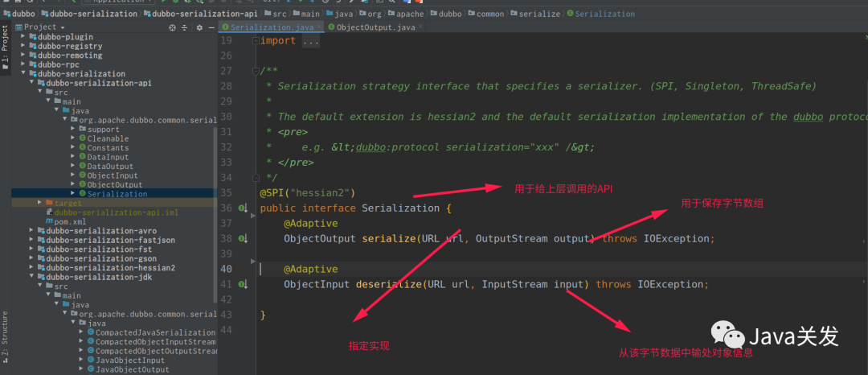Viewport: 868px width, 375px height.
Task: Expand the dubbo-remoting module
Action: pyautogui.click(x=23, y=56)
